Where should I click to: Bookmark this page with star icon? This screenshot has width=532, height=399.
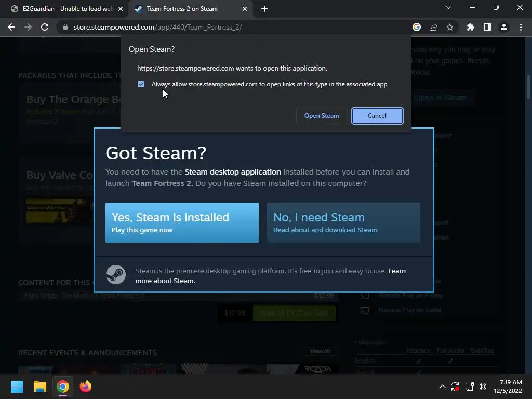pyautogui.click(x=450, y=27)
